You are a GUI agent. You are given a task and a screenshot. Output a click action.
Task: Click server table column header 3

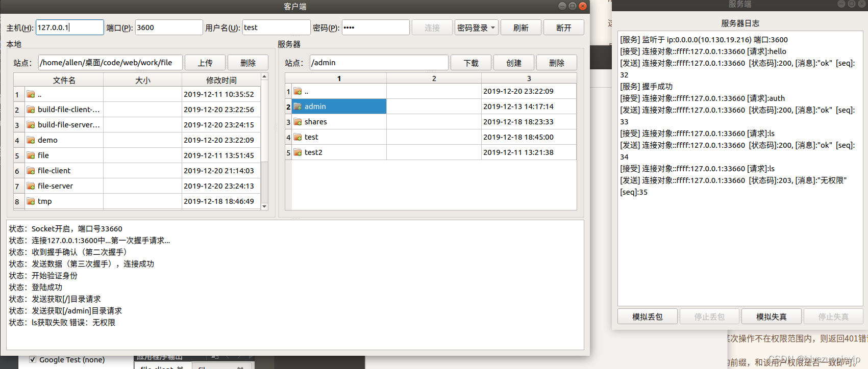(529, 78)
